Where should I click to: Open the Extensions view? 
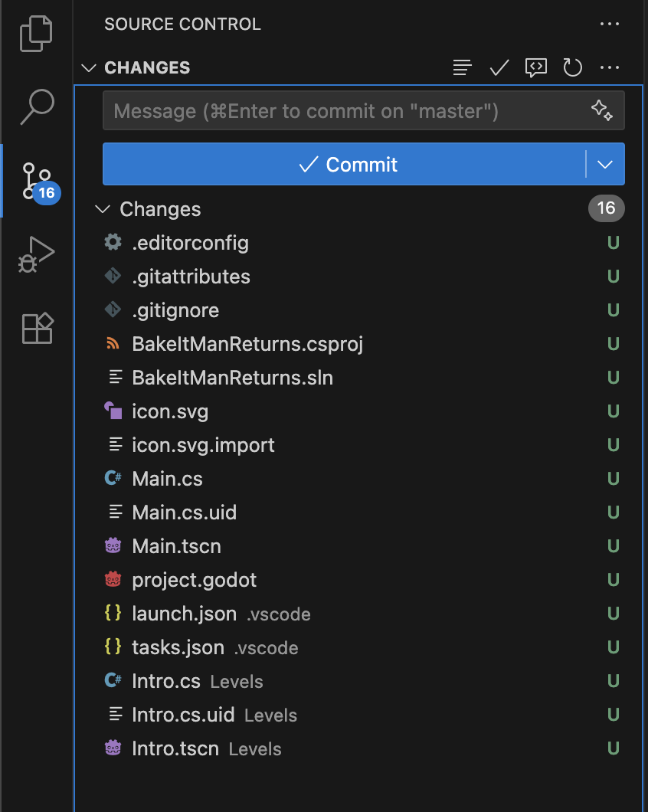(38, 328)
